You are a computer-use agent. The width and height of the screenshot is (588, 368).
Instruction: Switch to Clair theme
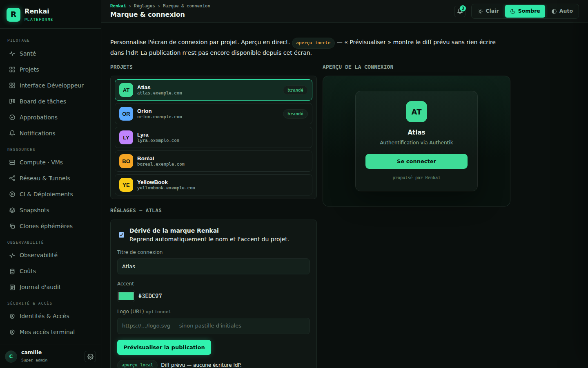(488, 11)
